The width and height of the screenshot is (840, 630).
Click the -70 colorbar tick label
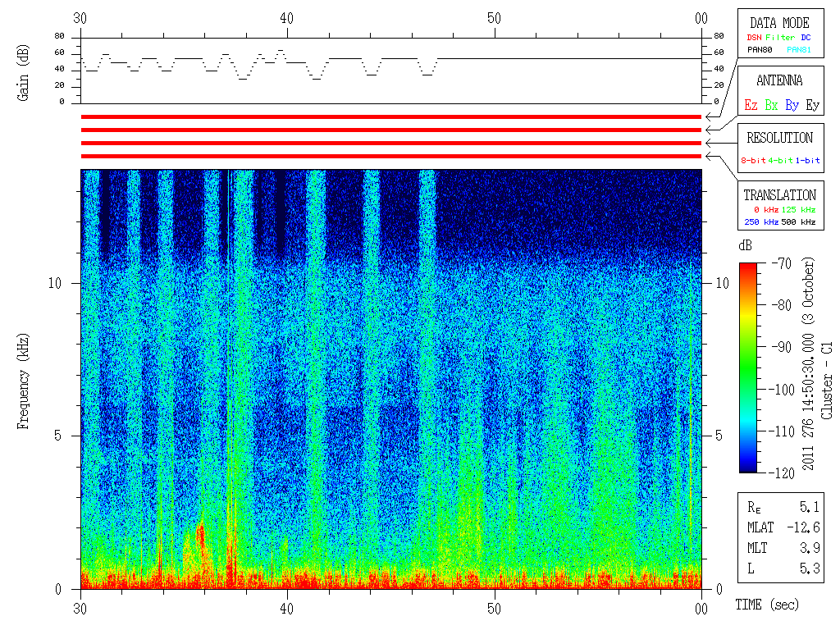tap(782, 263)
